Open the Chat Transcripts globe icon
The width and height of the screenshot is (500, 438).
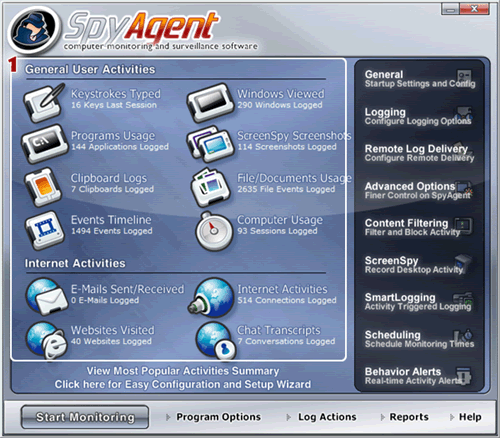pyautogui.click(x=215, y=340)
